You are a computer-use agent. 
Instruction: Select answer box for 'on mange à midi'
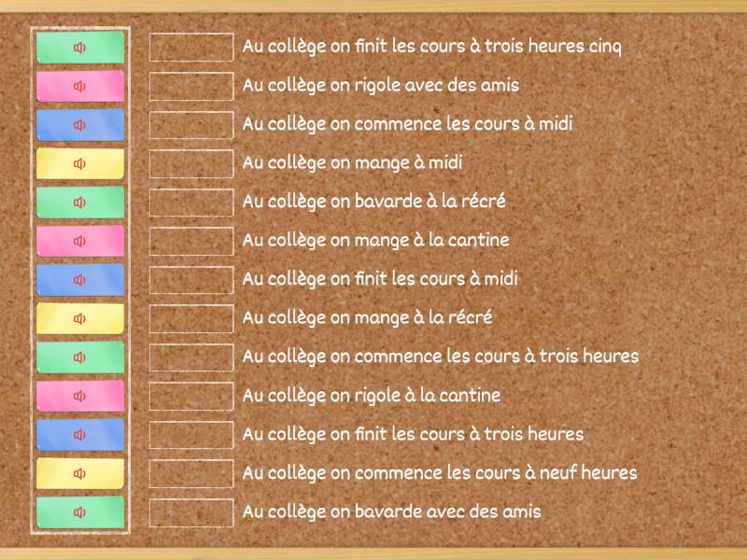(x=191, y=164)
